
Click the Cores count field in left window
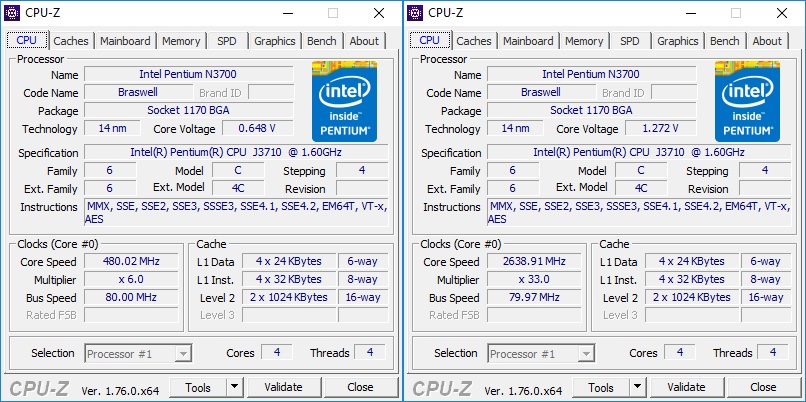[x=277, y=353]
